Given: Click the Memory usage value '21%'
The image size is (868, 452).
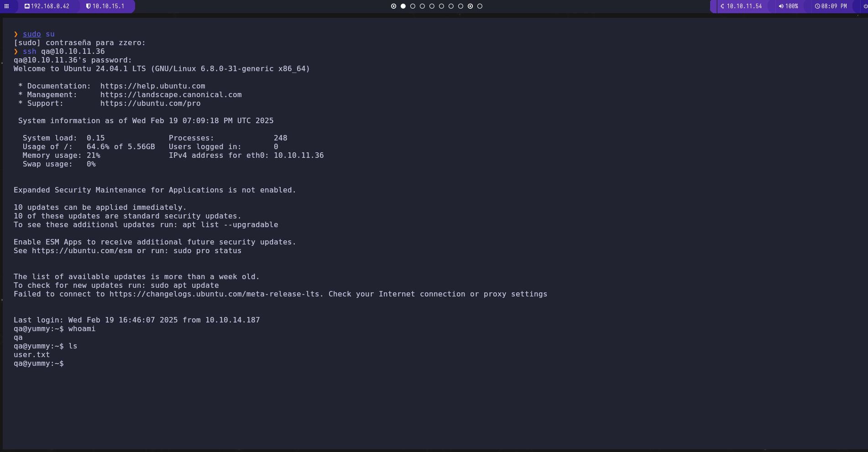Looking at the screenshot, I should (94, 156).
